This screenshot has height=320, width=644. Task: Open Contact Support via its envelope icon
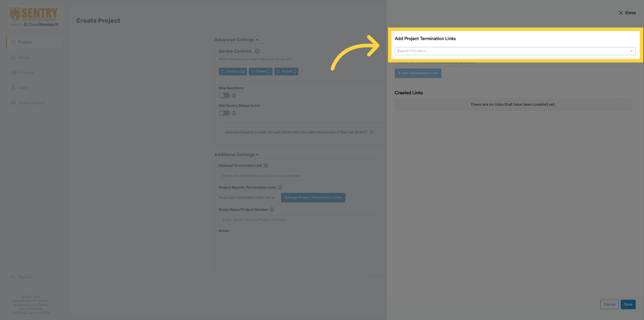[x=13, y=102]
